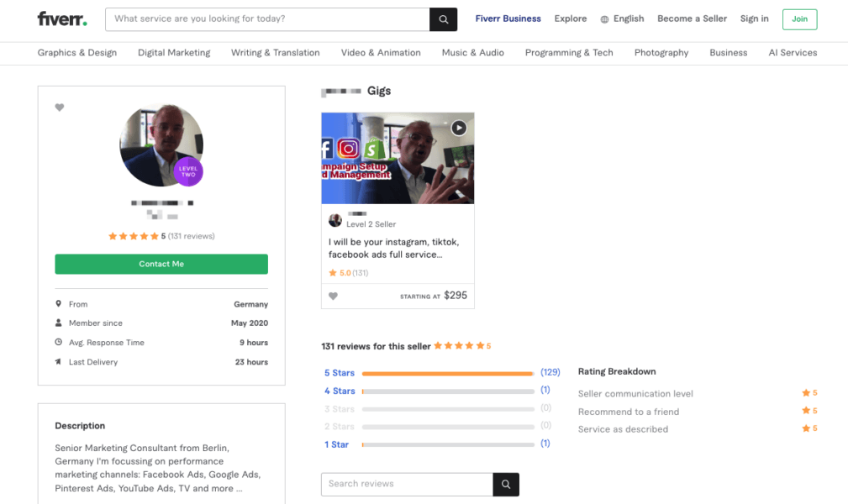This screenshot has height=504, width=848.
Task: Click inside the Search reviews field
Action: [x=403, y=484]
